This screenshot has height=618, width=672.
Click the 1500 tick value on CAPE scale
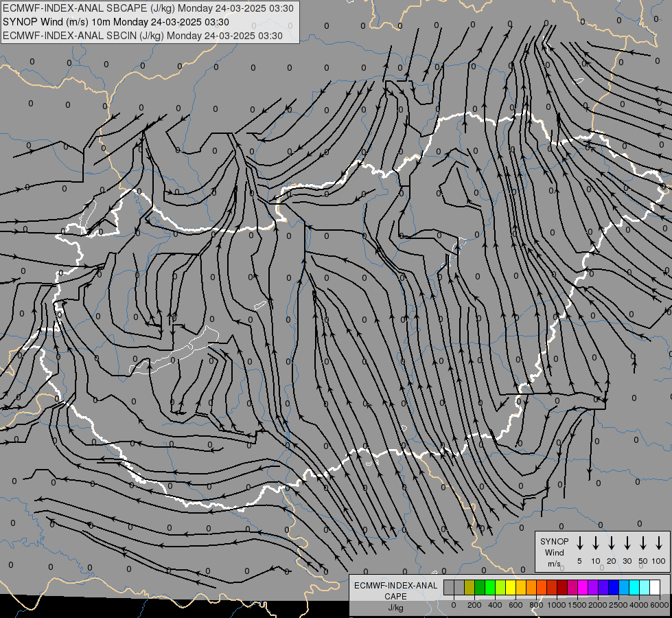coord(577,605)
